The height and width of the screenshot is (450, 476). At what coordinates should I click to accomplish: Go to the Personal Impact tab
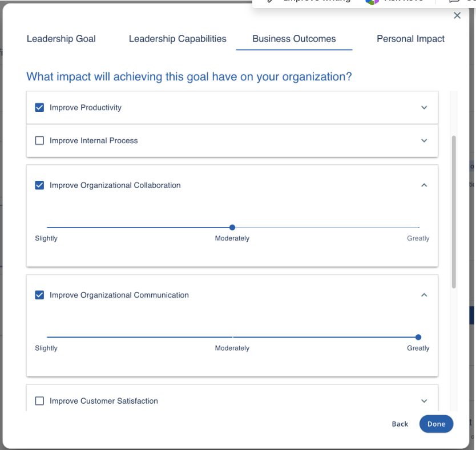tap(410, 39)
